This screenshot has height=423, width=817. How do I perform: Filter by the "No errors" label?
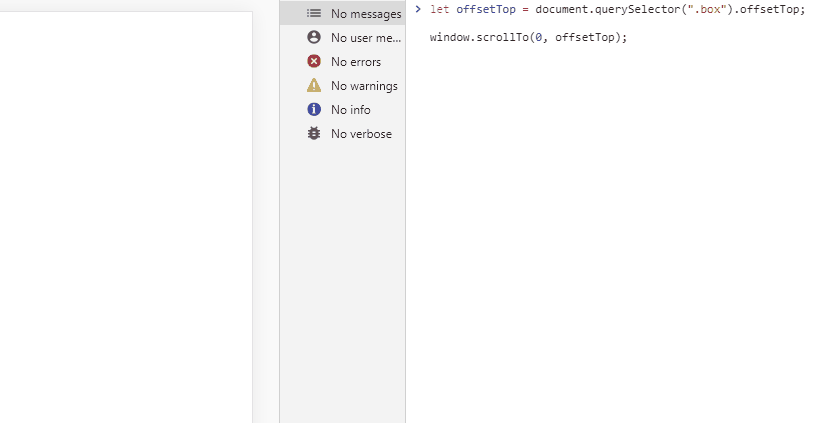[355, 61]
